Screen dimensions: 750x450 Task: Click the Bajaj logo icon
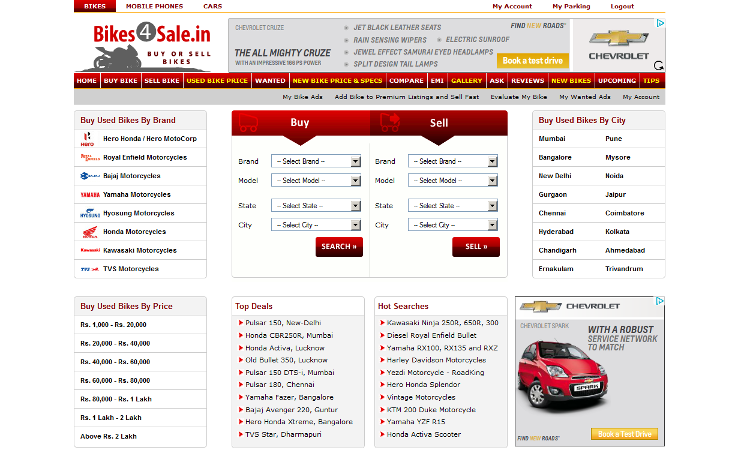tap(90, 176)
